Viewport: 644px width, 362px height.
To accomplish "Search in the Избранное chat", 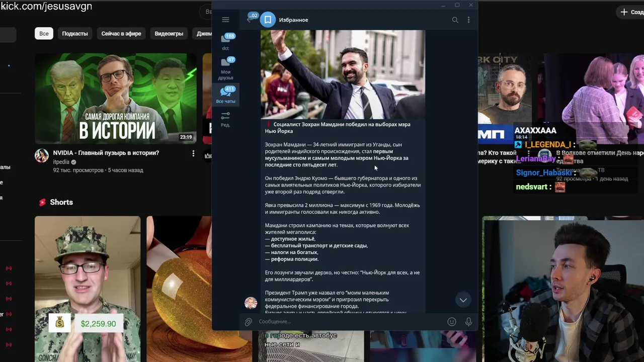I will point(455,20).
